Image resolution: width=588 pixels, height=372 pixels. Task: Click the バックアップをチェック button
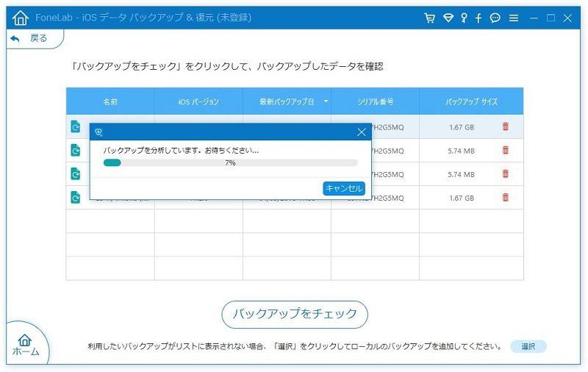295,314
